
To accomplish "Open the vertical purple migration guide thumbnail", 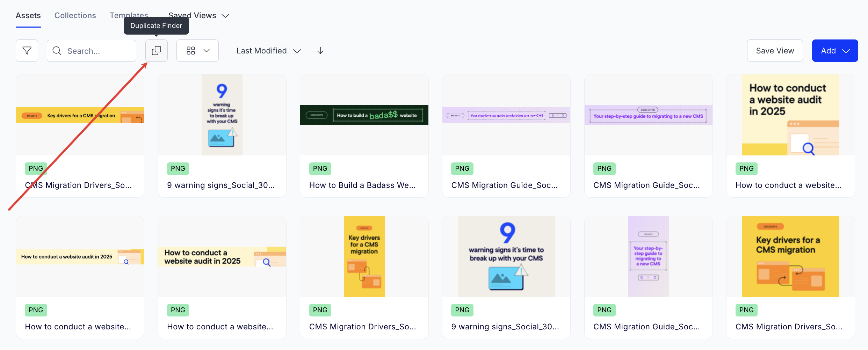I will coord(649,257).
